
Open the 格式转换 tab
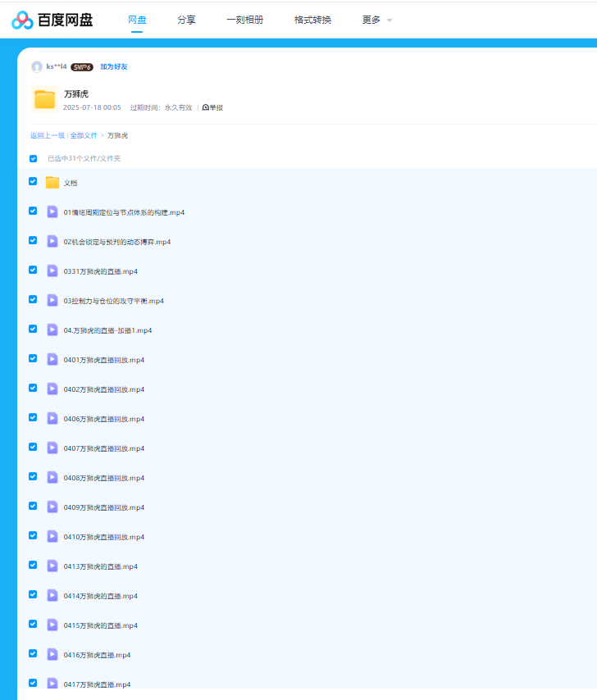(312, 20)
